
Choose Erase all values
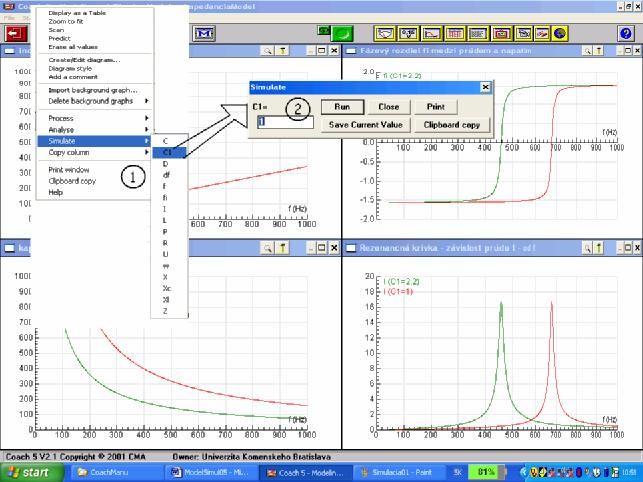click(x=73, y=47)
